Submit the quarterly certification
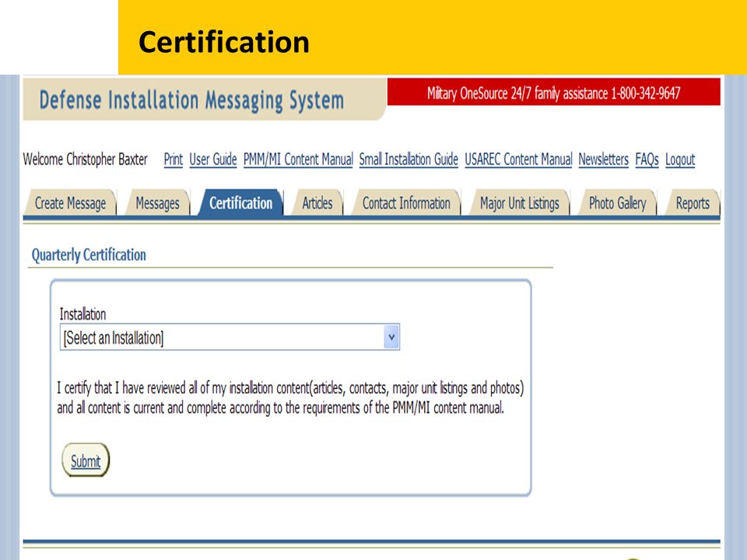The image size is (747, 560). pos(86,460)
